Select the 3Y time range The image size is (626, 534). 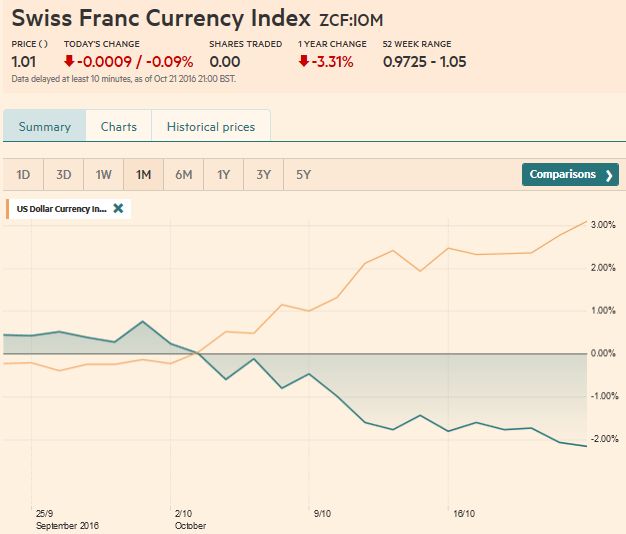[263, 175]
